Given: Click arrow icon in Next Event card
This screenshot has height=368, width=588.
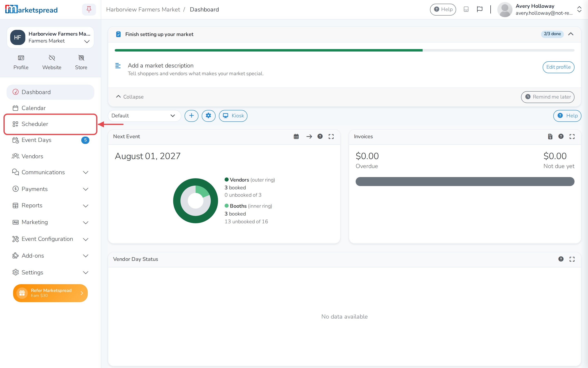Looking at the screenshot, I should point(309,137).
